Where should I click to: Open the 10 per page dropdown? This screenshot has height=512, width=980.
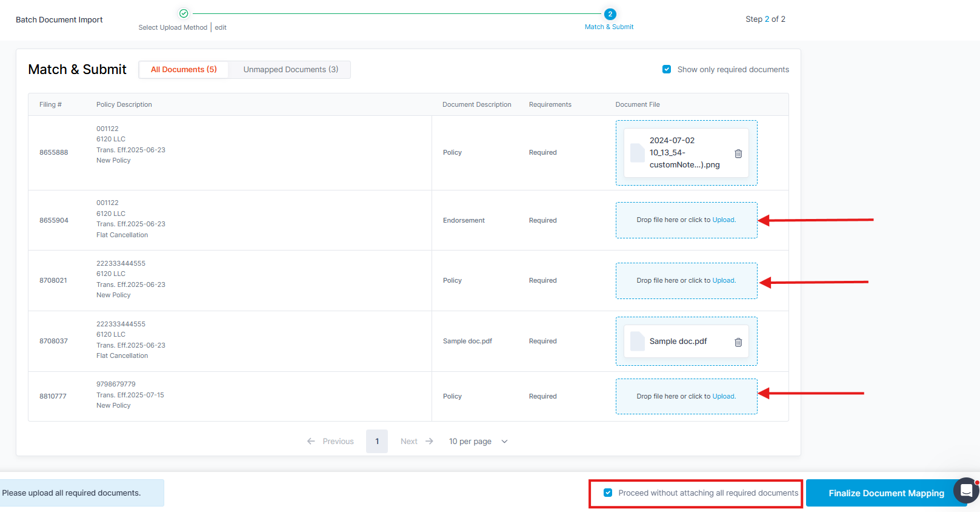(478, 441)
